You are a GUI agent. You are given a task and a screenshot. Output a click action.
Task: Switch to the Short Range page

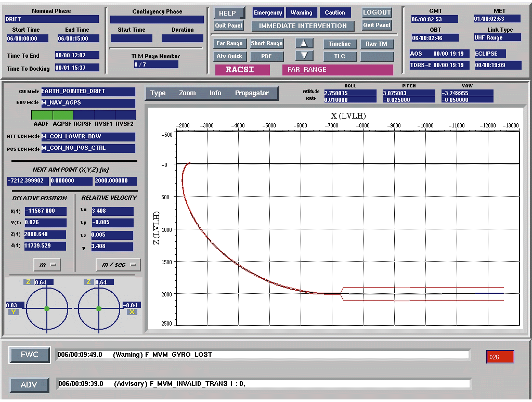pyautogui.click(x=266, y=44)
